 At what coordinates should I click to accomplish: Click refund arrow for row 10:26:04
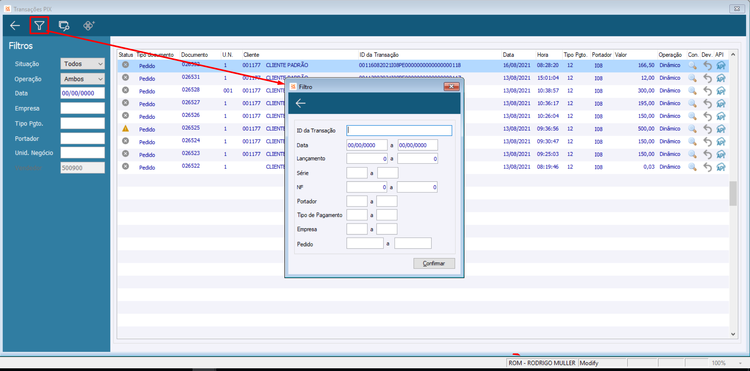coord(707,116)
